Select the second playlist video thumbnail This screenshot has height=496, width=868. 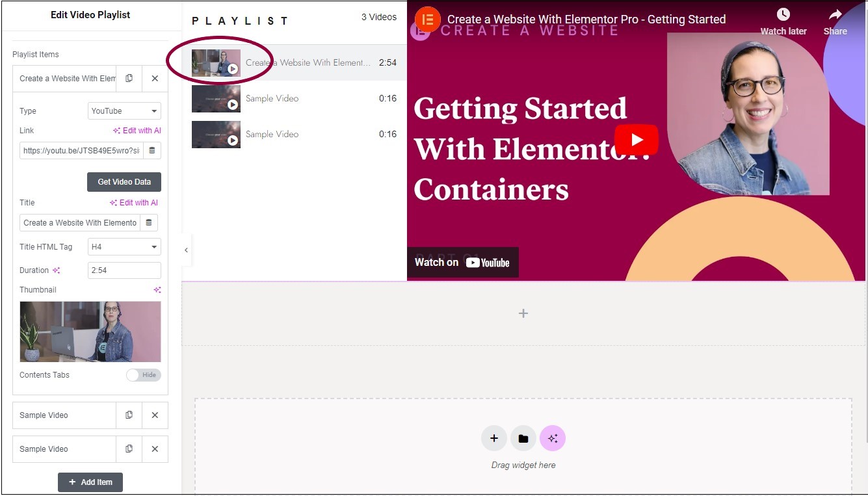(x=216, y=99)
